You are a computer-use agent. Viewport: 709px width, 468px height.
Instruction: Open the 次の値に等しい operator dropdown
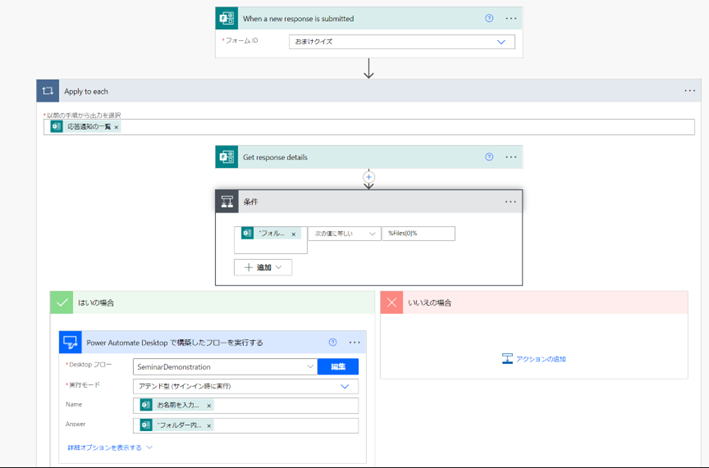click(x=345, y=234)
